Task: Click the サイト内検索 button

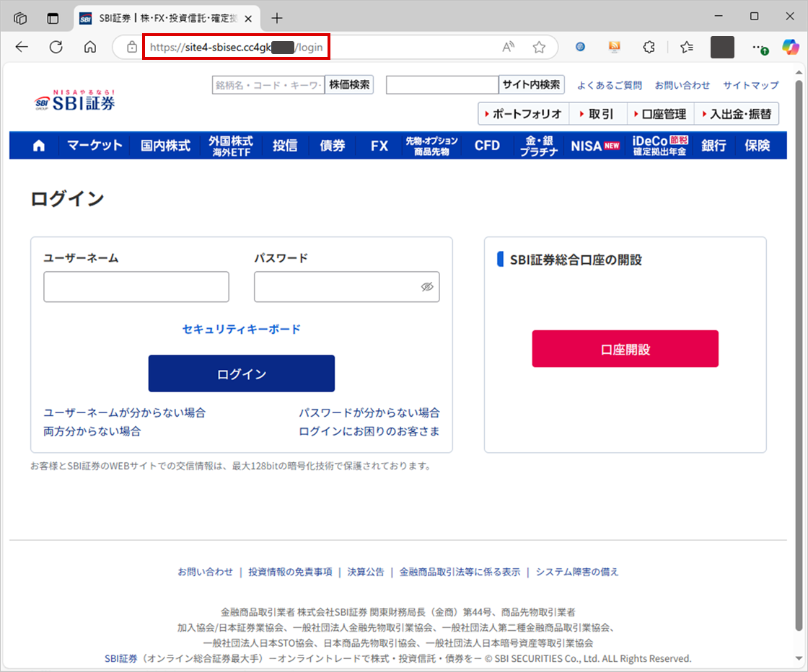Action: pos(531,85)
